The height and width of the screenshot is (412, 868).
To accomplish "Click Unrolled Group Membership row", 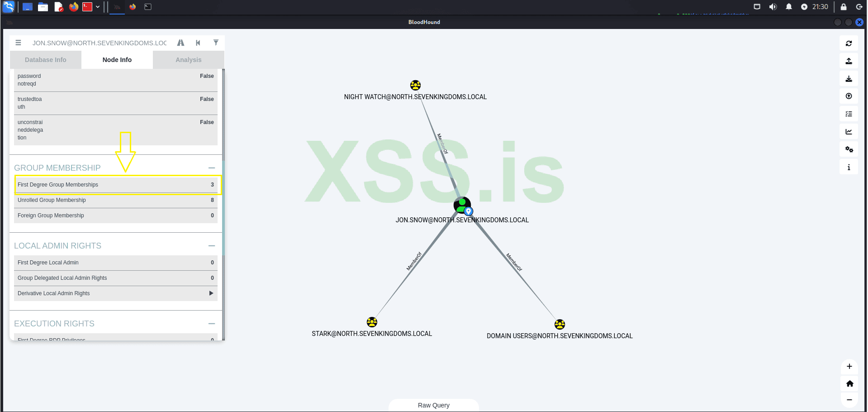I will [x=116, y=200].
